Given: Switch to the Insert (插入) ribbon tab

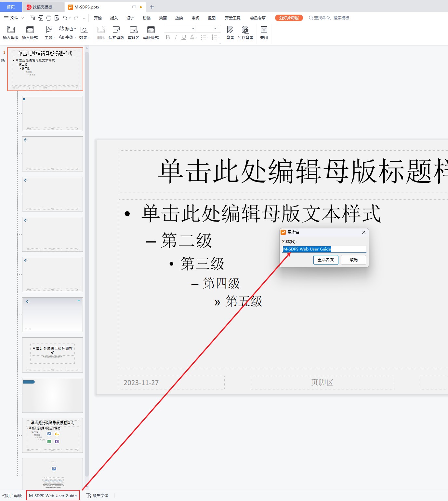Looking at the screenshot, I should pos(114,18).
